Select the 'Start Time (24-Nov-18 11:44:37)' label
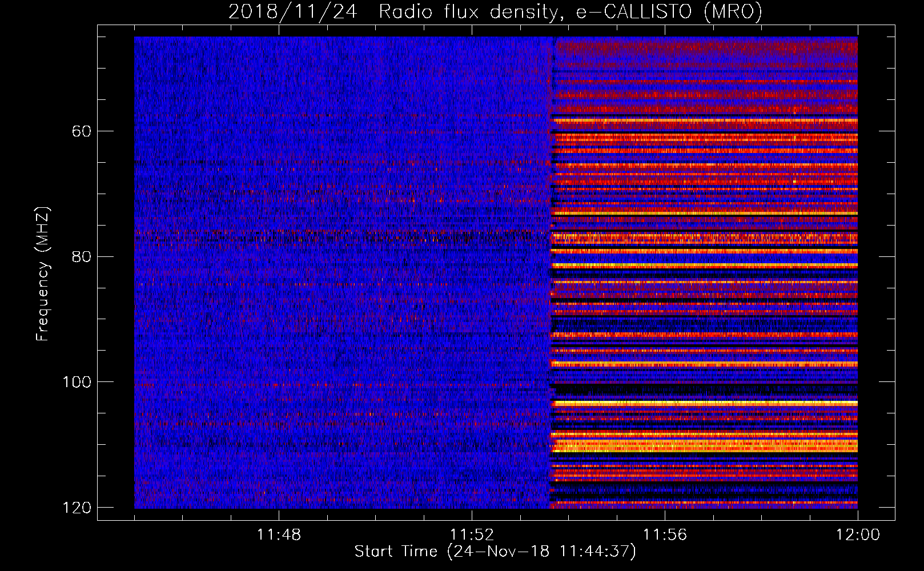 pyautogui.click(x=495, y=552)
